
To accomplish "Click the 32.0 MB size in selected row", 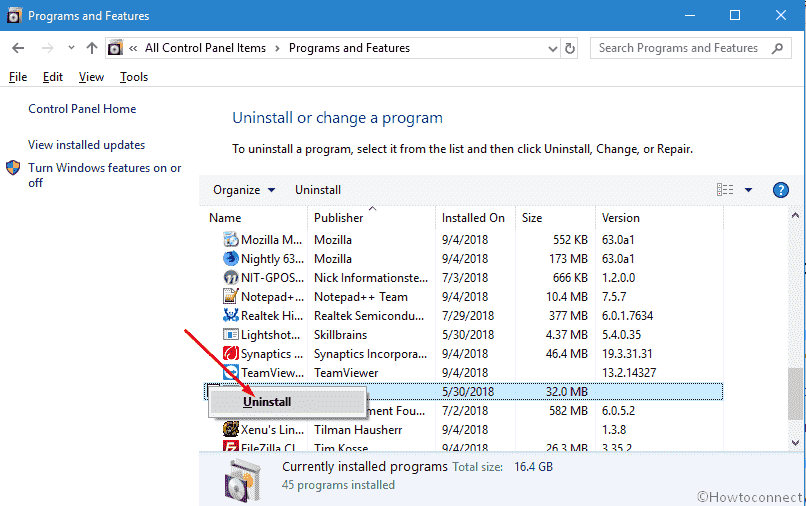I will point(566,392).
